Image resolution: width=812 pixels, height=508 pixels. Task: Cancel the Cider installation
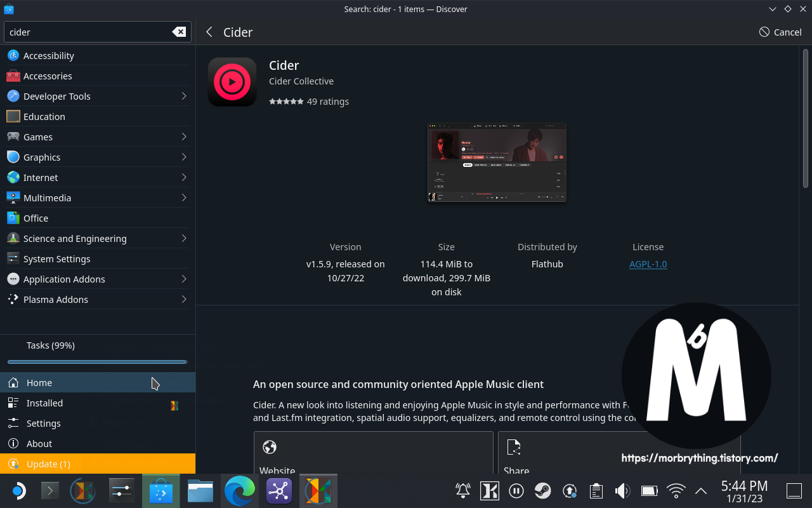(x=780, y=32)
